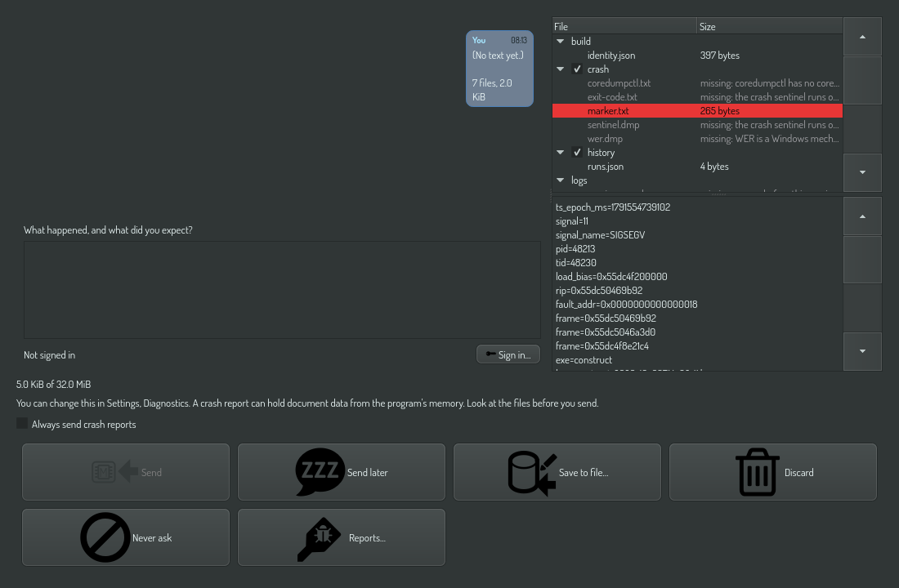The width and height of the screenshot is (899, 588).
Task: Uncheck the crash folder checkbox
Action: (x=577, y=69)
